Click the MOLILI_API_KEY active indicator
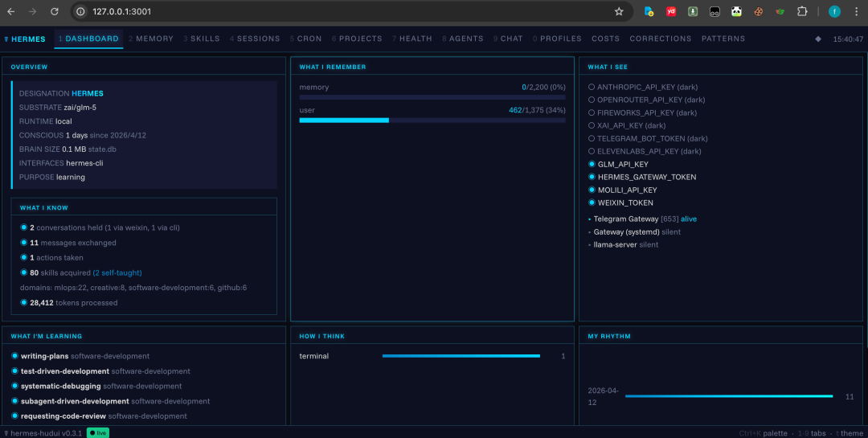Image resolution: width=868 pixels, height=438 pixels. (592, 190)
